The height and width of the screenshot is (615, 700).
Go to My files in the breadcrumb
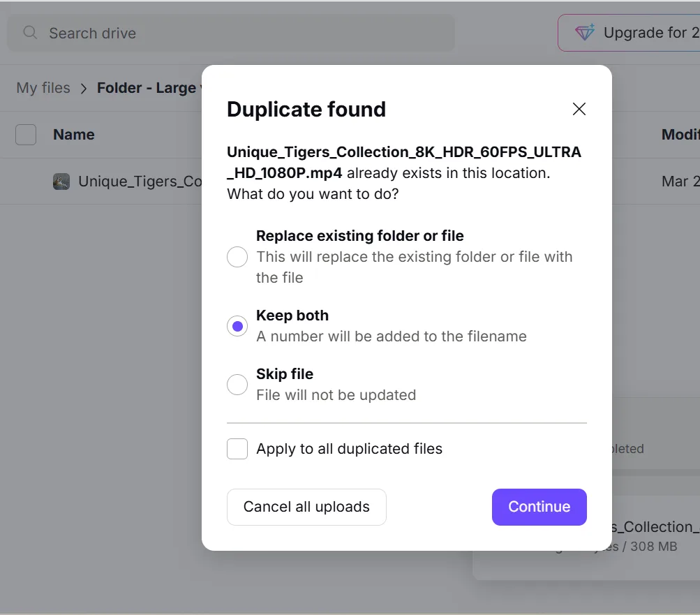point(43,88)
